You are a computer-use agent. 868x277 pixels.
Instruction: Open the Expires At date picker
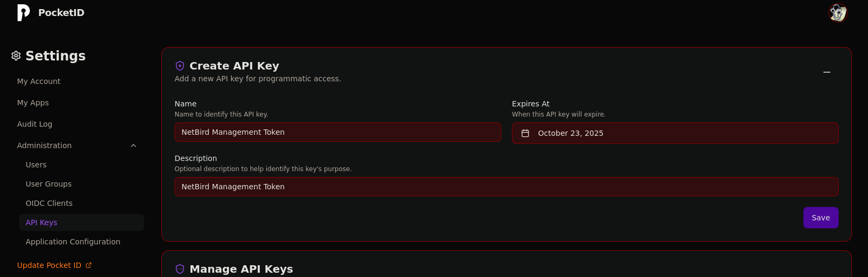pos(675,133)
